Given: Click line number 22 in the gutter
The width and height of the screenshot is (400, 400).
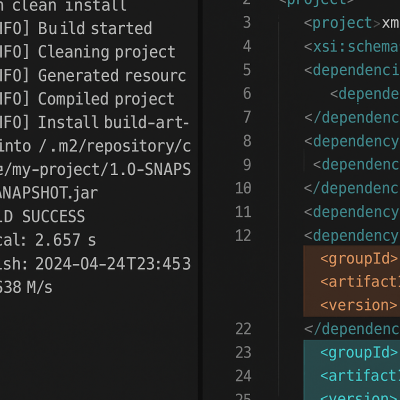Looking at the screenshot, I should [243, 329].
